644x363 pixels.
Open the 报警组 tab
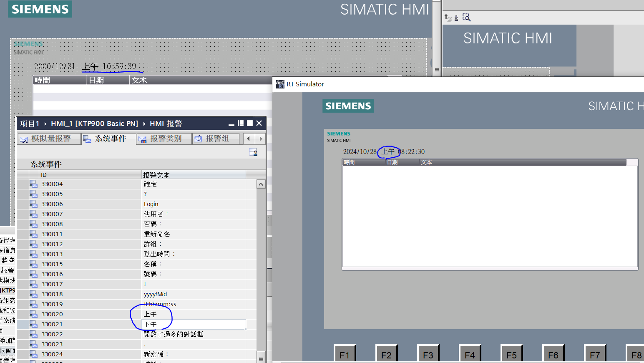pos(216,139)
